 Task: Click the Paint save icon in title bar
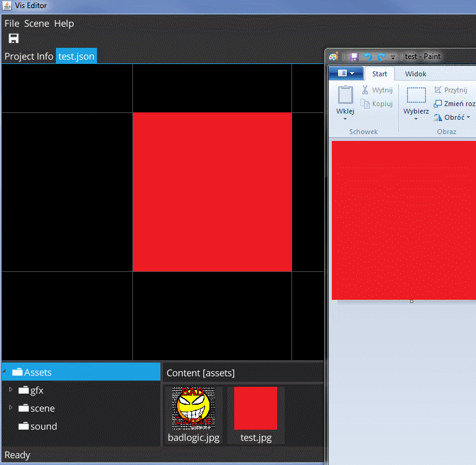[x=354, y=56]
